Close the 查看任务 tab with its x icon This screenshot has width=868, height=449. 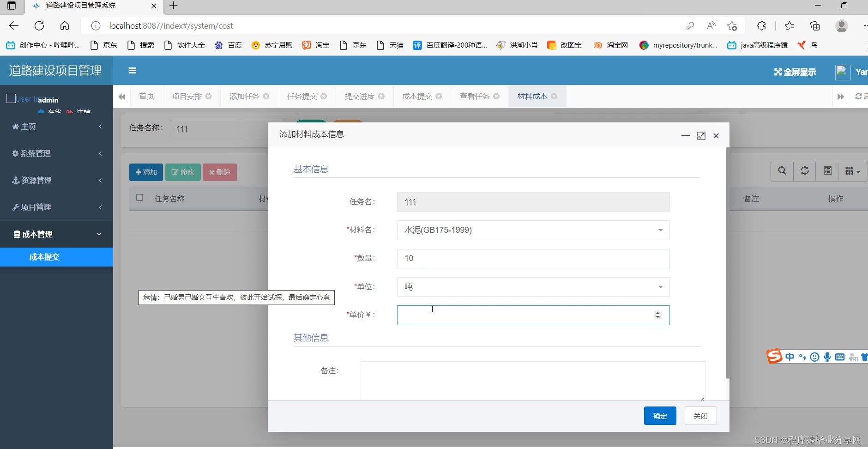tap(496, 96)
